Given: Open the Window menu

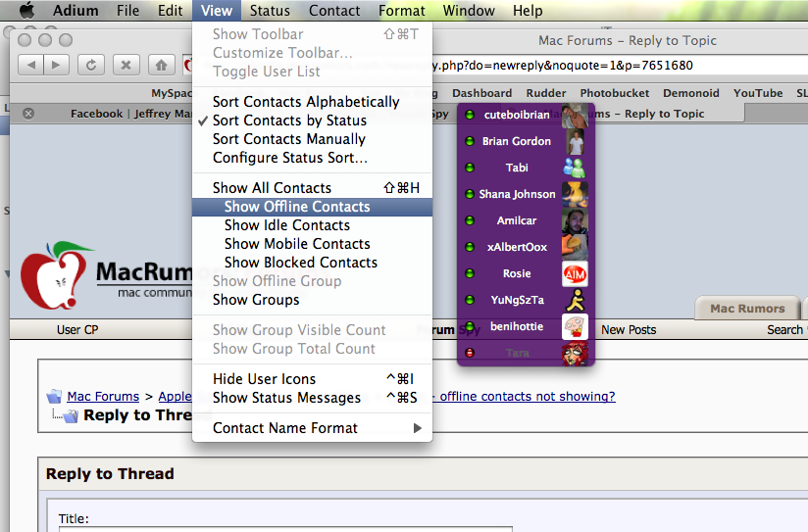Looking at the screenshot, I should 469,11.
